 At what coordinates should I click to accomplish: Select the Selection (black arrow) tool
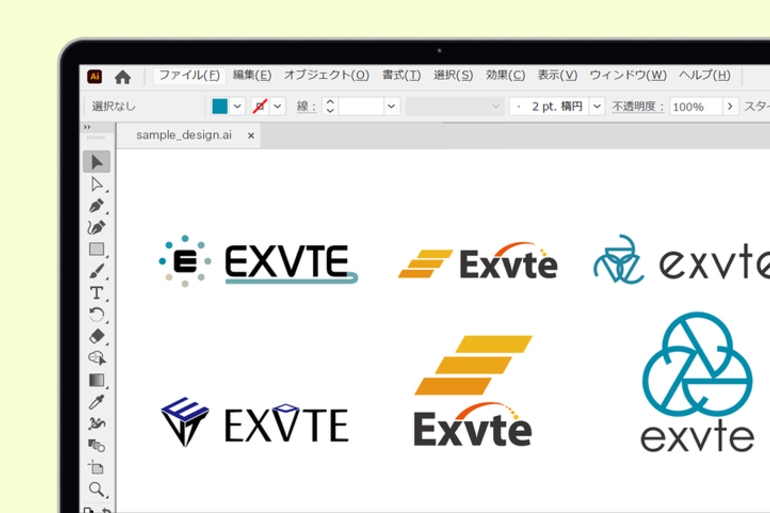(97, 162)
